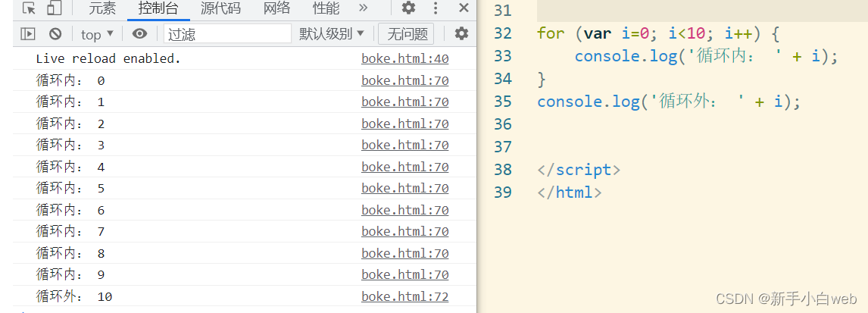Close the DevTools panel with X

coord(464,8)
